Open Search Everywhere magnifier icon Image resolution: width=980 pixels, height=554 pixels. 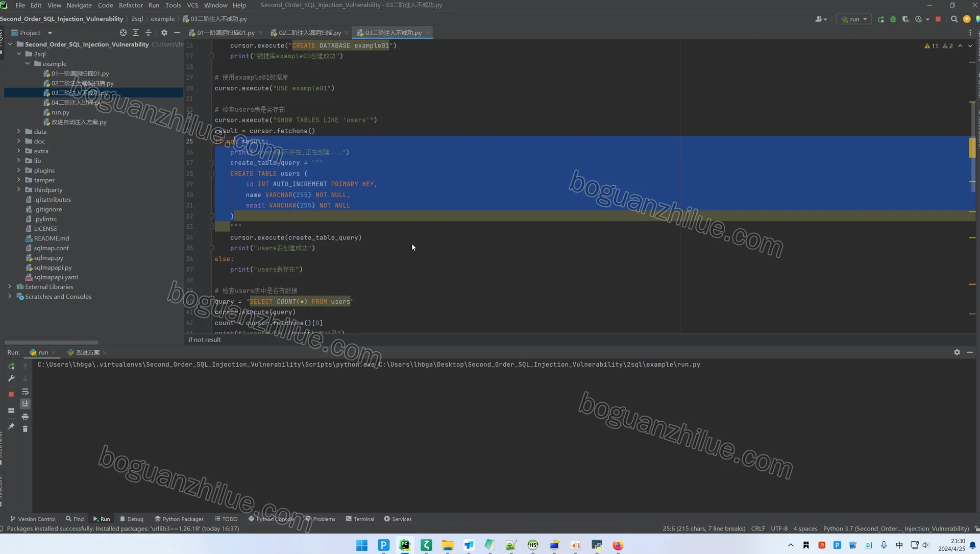point(954,19)
